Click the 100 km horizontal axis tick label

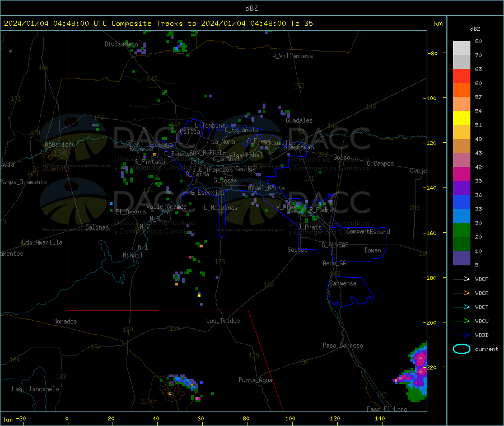(x=290, y=418)
